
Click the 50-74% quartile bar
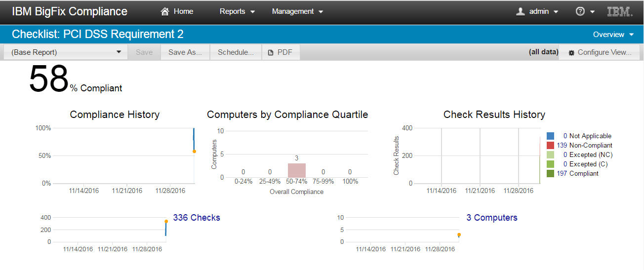[x=297, y=170]
